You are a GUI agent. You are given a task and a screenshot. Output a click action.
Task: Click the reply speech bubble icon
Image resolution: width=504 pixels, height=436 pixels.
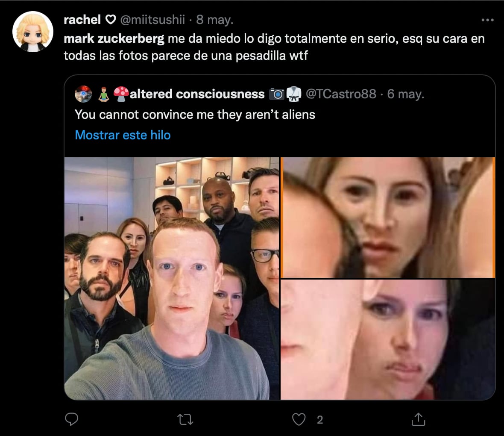pyautogui.click(x=71, y=419)
